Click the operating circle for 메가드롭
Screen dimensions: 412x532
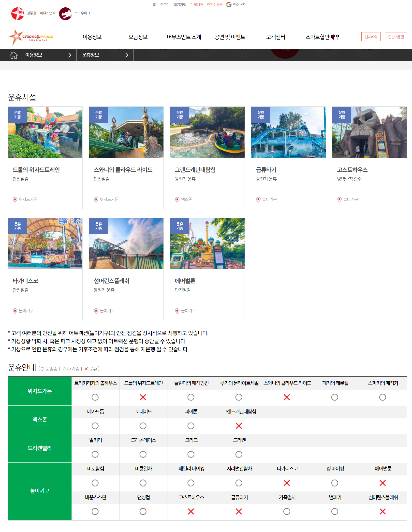(95, 426)
